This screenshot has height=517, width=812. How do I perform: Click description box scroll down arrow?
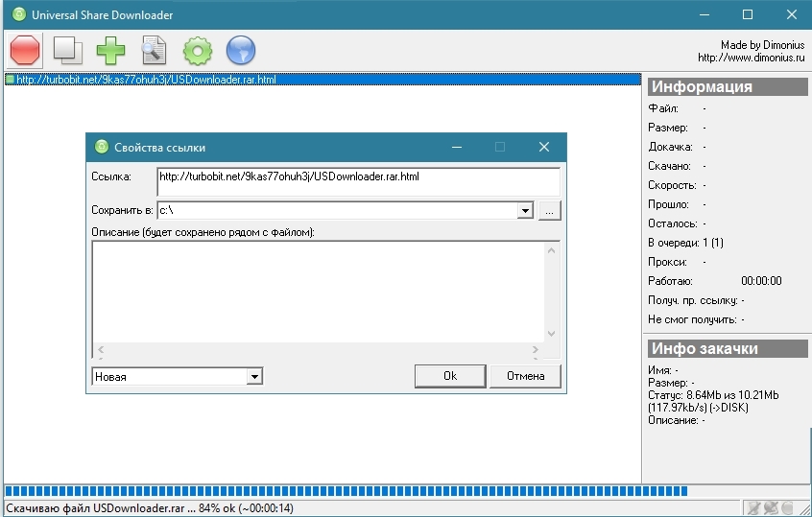tap(551, 333)
